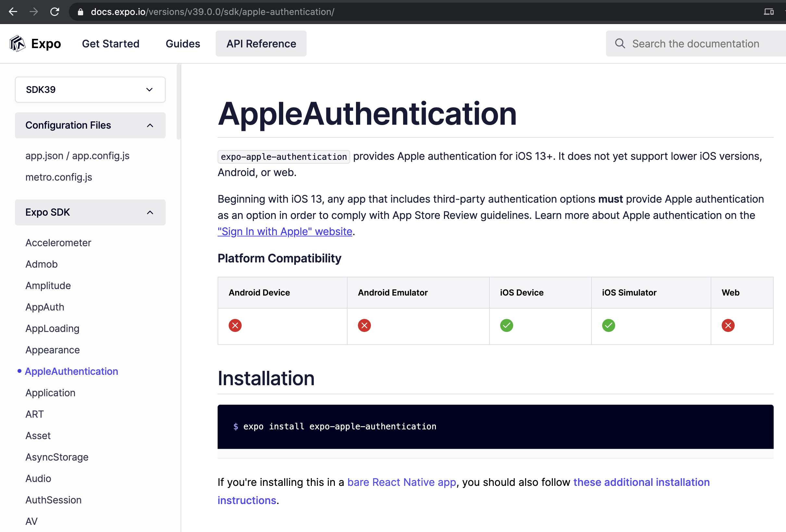
Task: Click the padlock icon in the address bar
Action: [80, 12]
